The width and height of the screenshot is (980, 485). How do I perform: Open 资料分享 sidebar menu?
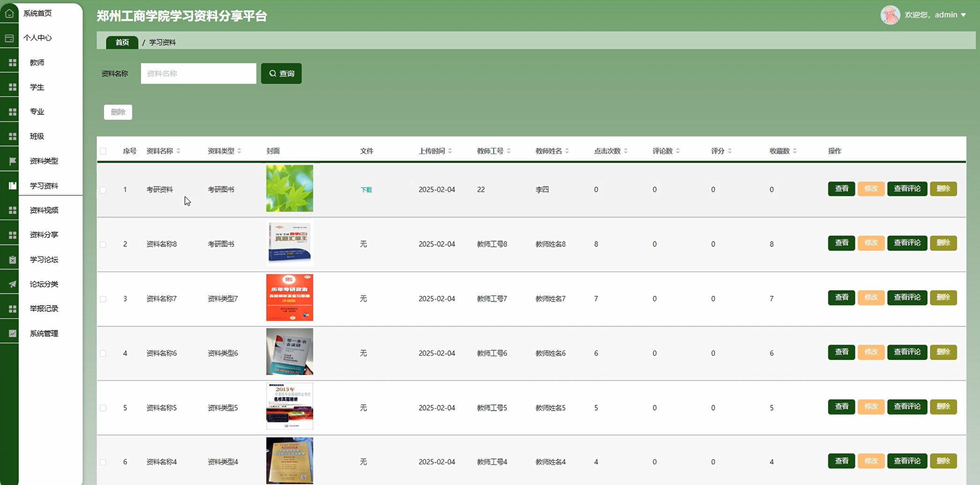(44, 235)
